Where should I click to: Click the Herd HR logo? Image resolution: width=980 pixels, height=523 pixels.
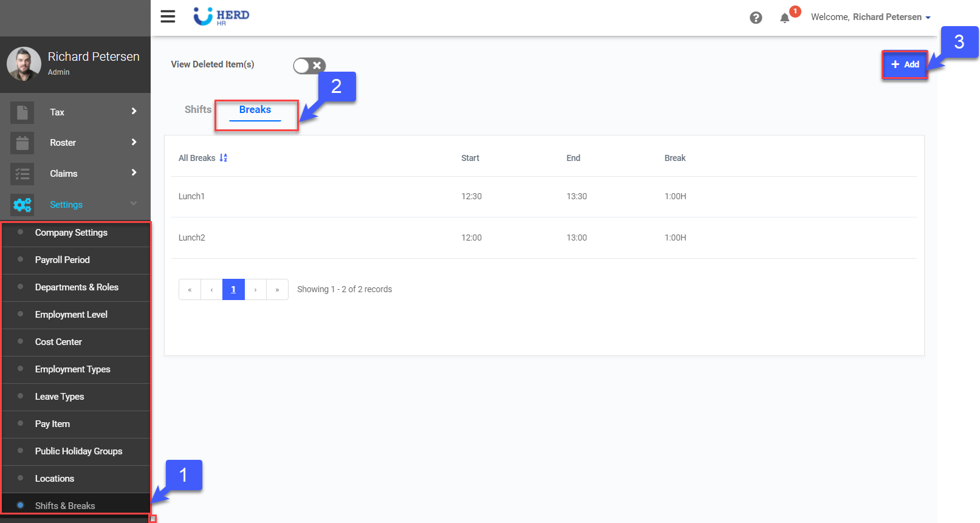click(221, 16)
